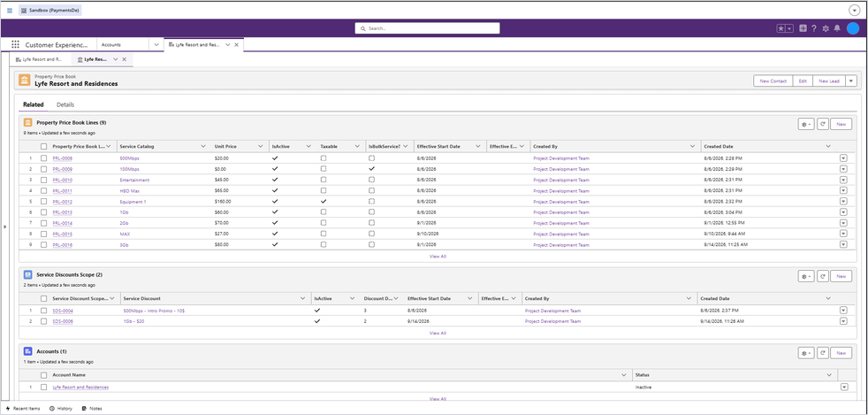Click the Property Price Book orange icon in header
The height and width of the screenshot is (415, 868).
pyautogui.click(x=25, y=81)
